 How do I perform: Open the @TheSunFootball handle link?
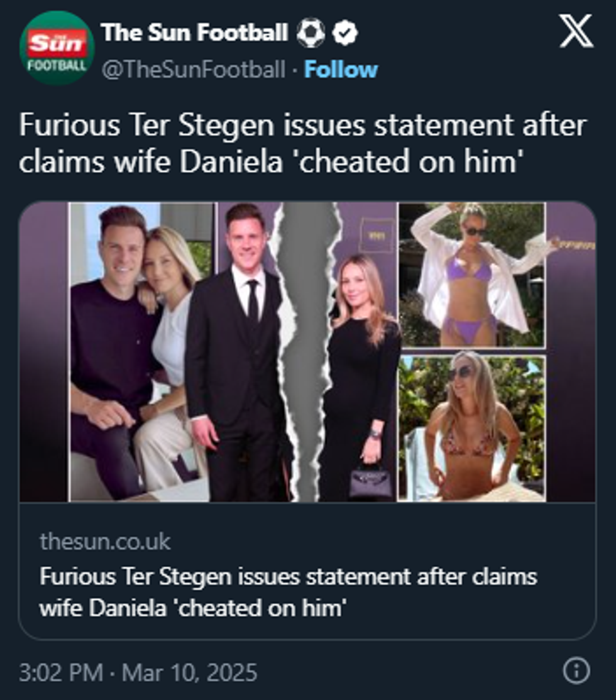[x=194, y=70]
